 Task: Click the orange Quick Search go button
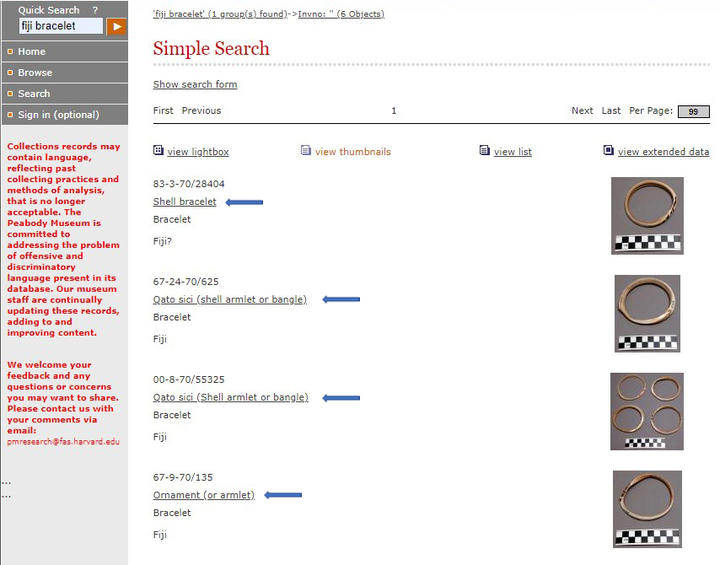coord(117,27)
